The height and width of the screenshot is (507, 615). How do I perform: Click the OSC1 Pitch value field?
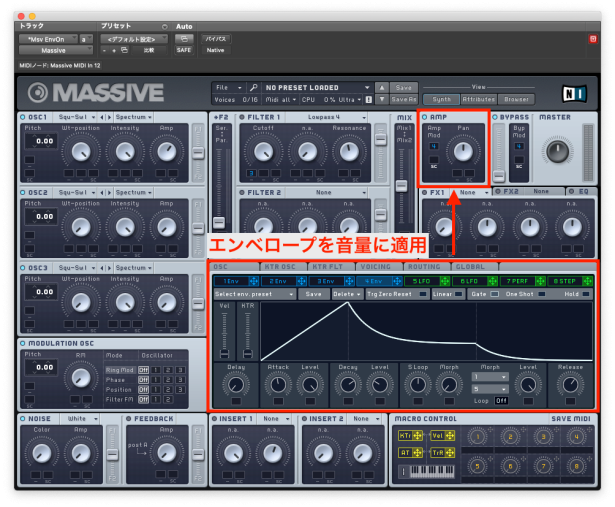pos(39,142)
